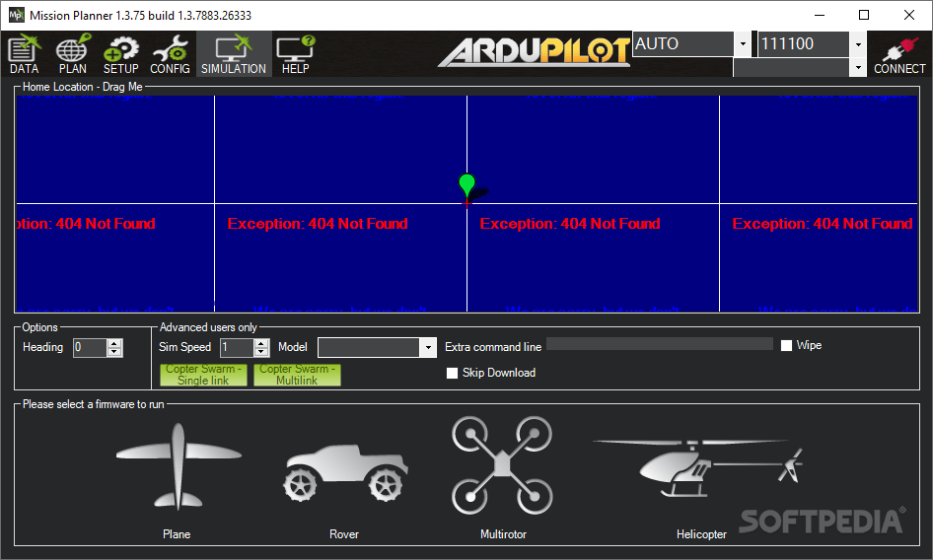
Task: Close the Mission Planner window
Action: click(909, 15)
